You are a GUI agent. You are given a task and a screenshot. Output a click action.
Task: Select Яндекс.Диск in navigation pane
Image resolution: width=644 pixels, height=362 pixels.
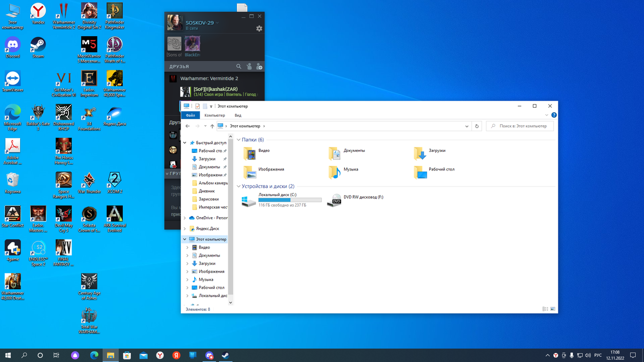[x=207, y=228]
